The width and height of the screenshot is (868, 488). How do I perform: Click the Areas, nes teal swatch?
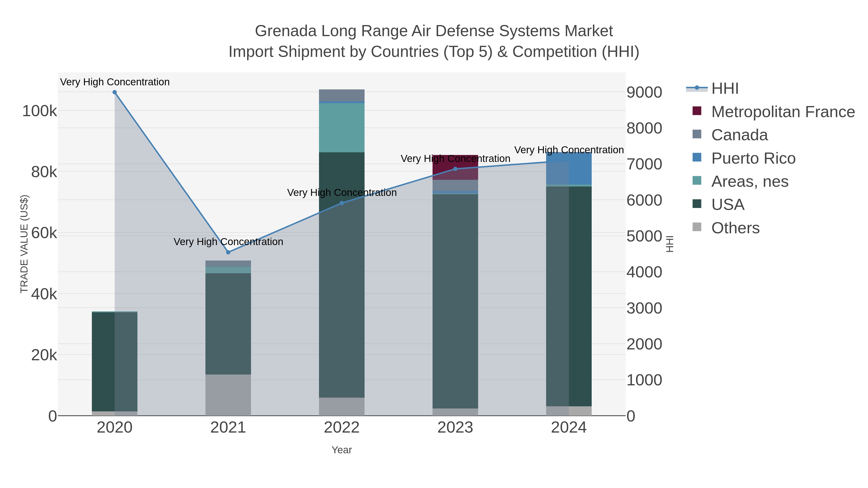pyautogui.click(x=697, y=180)
